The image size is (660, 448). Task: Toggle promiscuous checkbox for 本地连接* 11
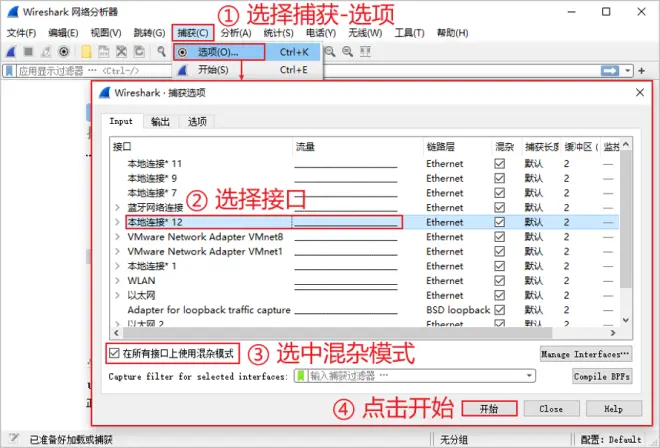500,163
